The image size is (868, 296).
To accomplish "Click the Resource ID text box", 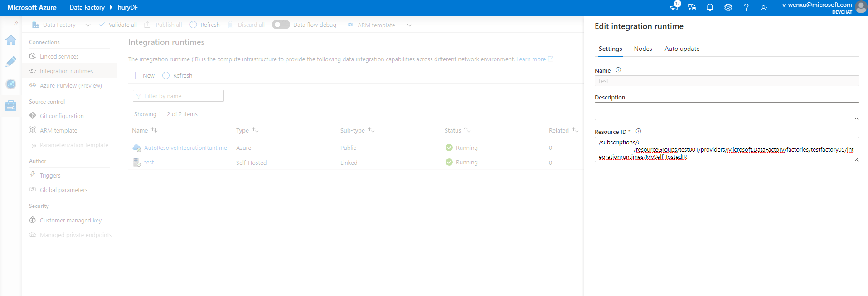I will click(727, 149).
